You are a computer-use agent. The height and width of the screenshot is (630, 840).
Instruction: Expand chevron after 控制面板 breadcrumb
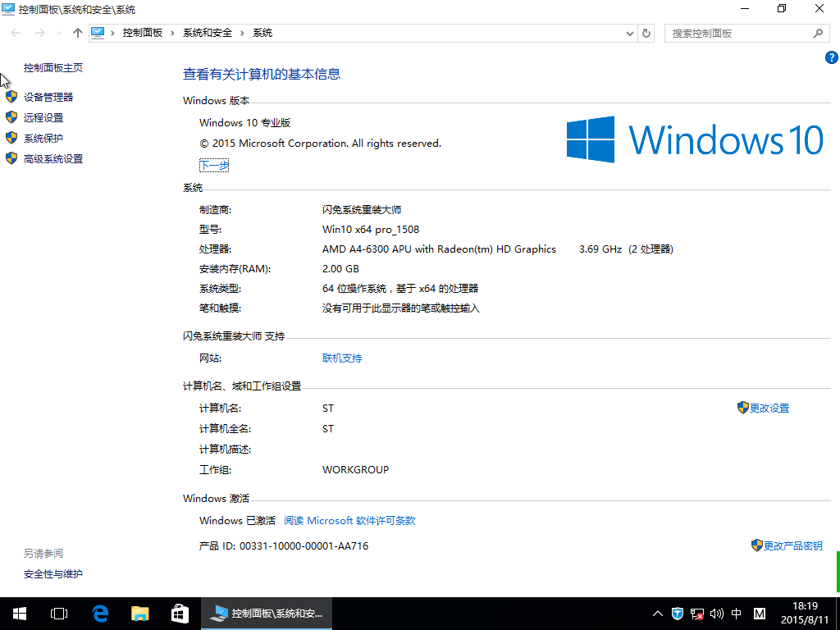click(x=172, y=33)
